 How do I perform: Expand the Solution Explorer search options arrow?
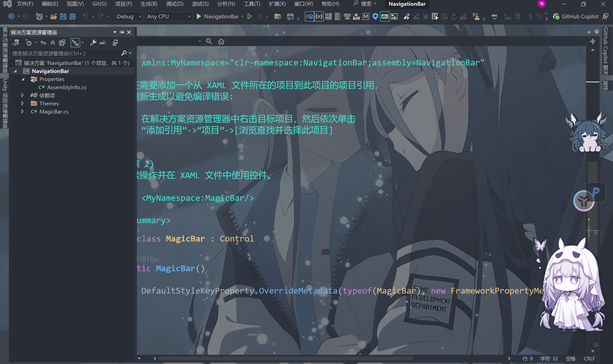130,53
